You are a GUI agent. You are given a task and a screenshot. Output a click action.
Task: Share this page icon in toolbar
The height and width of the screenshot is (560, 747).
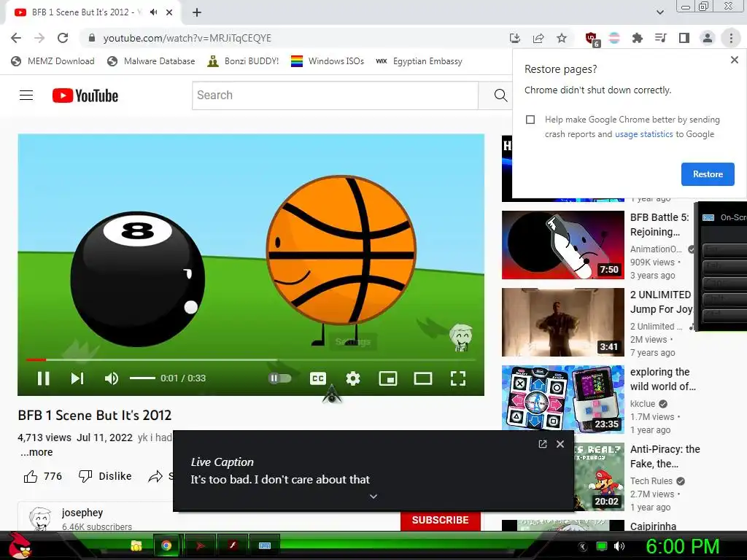pos(538,38)
